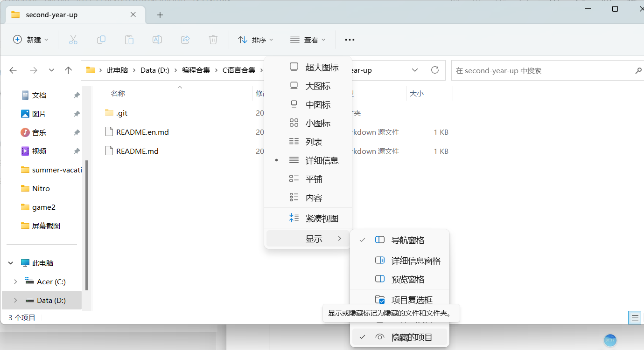Sort by the 大小 column header
The height and width of the screenshot is (350, 644).
[416, 93]
